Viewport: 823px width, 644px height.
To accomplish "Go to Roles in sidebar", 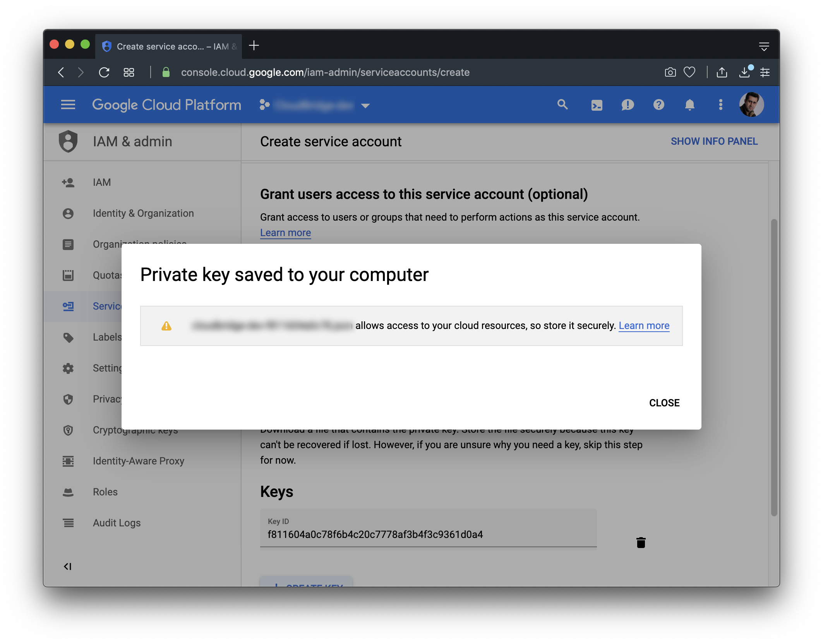I will click(x=105, y=492).
